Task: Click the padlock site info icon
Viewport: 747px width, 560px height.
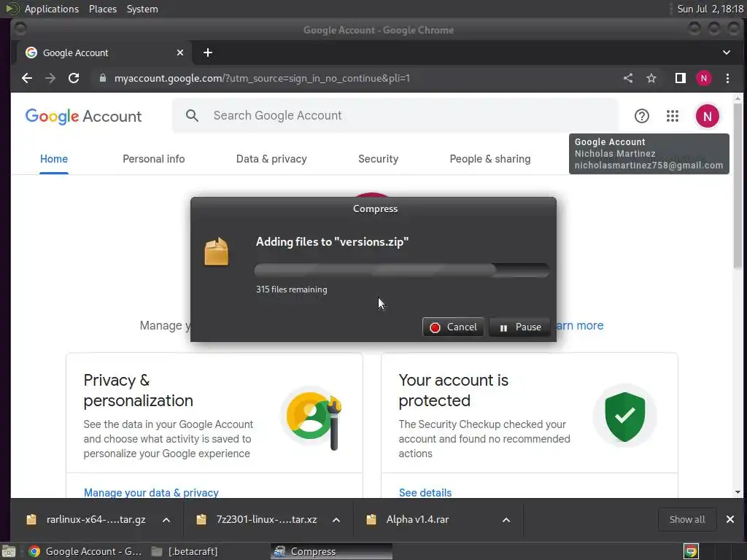Action: point(102,78)
